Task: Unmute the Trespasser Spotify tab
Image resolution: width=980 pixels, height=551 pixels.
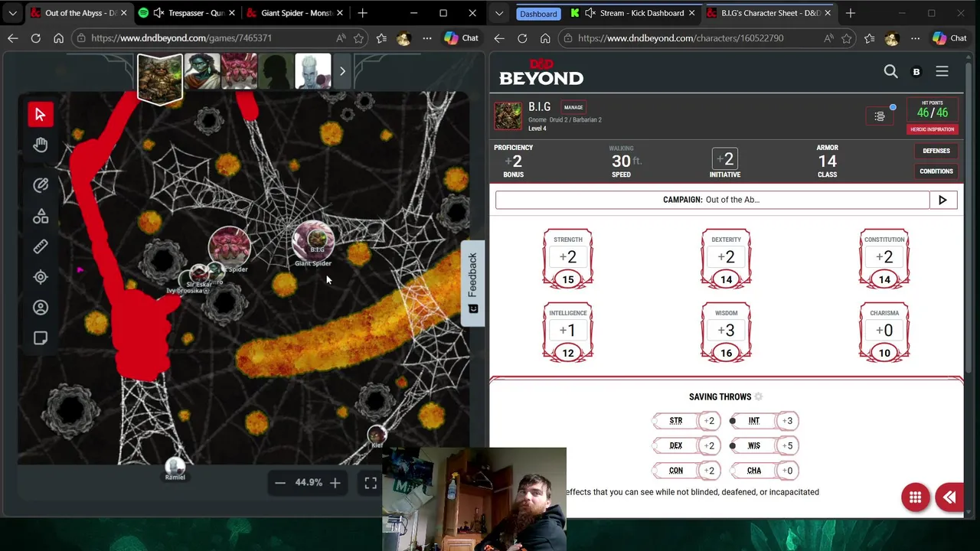Action: coord(158,13)
